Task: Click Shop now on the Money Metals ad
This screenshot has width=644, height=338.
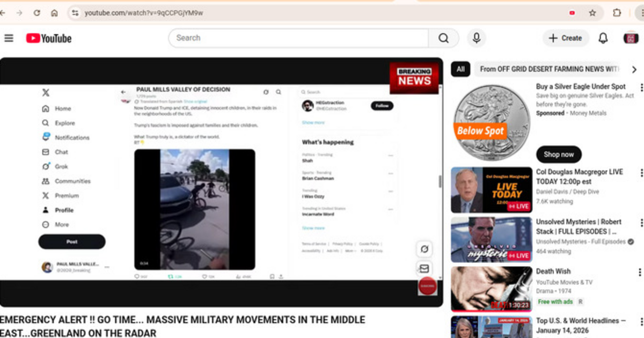Action: coord(558,154)
